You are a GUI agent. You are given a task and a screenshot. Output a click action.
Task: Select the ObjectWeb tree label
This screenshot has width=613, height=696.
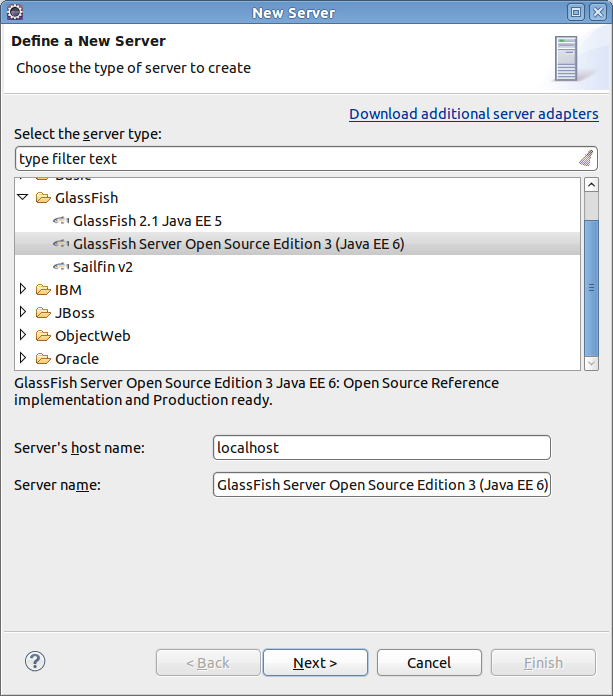[x=93, y=336]
